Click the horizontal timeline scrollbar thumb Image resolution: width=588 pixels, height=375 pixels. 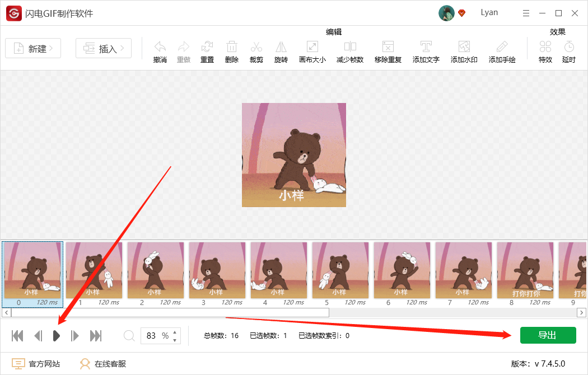(170, 312)
